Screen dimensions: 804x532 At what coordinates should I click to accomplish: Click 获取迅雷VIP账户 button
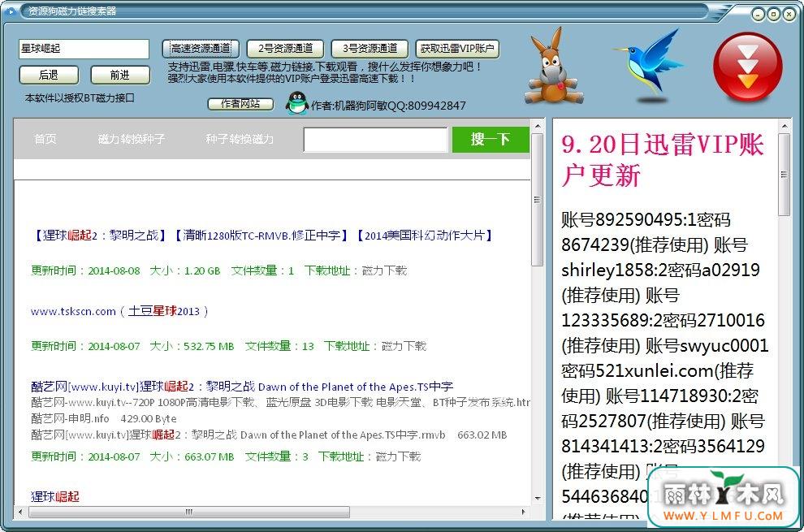457,49
